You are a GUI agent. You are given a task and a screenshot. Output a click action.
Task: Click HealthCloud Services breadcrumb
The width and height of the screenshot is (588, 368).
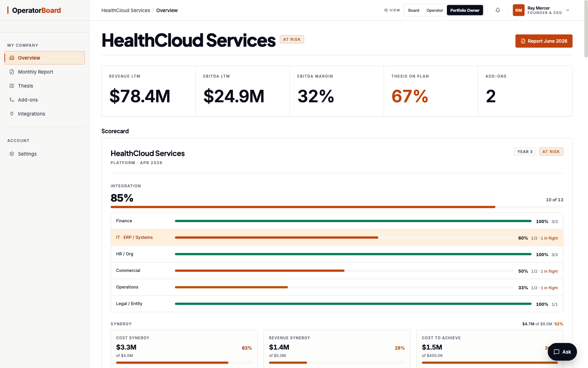pyautogui.click(x=126, y=10)
